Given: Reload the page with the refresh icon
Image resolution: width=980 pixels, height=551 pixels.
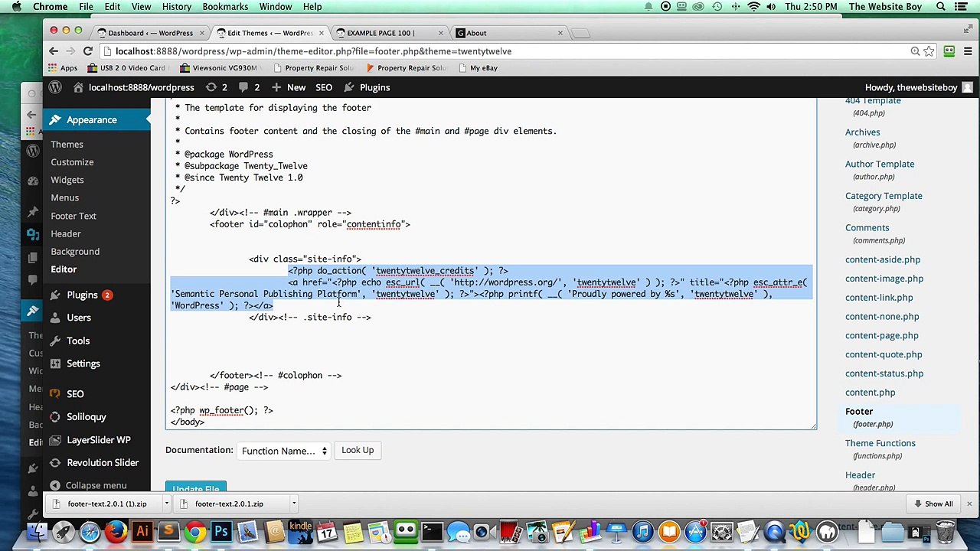Looking at the screenshot, I should pos(88,51).
